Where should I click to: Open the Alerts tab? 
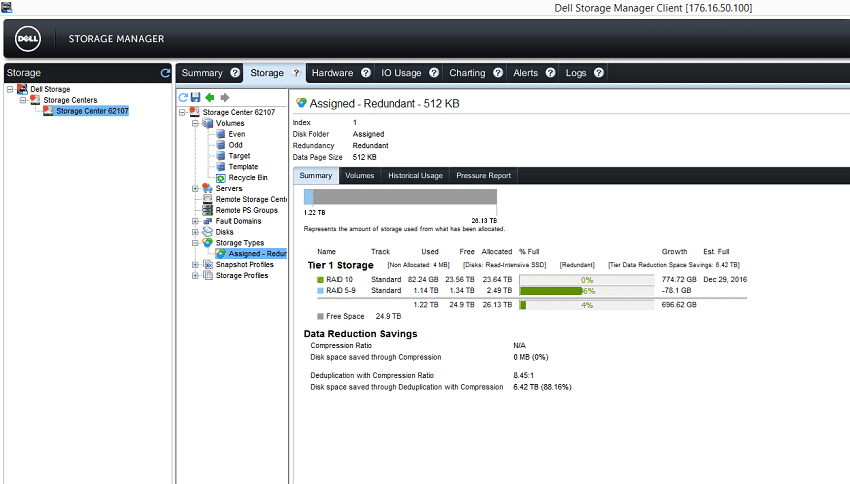pyautogui.click(x=525, y=73)
